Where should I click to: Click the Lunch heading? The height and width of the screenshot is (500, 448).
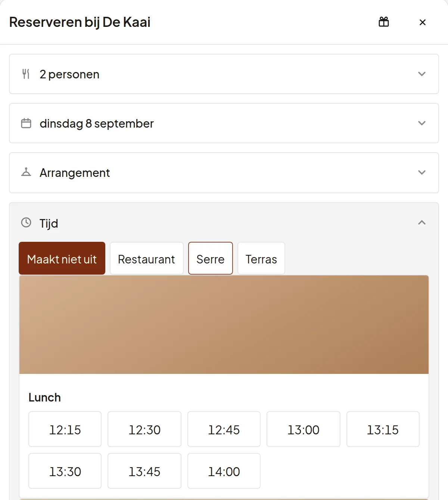coord(45,397)
